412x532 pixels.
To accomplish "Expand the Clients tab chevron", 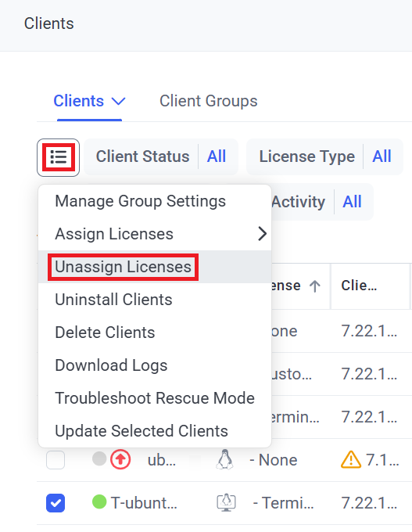I will tap(119, 101).
